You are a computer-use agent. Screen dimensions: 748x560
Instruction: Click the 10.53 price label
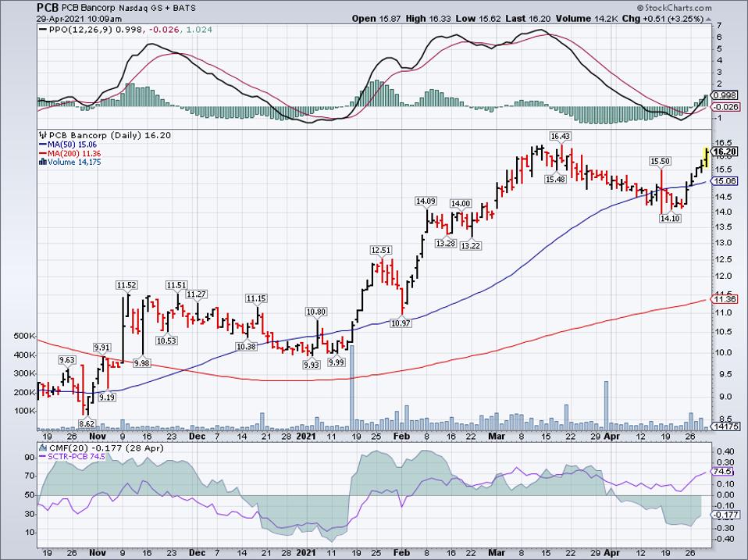click(166, 341)
